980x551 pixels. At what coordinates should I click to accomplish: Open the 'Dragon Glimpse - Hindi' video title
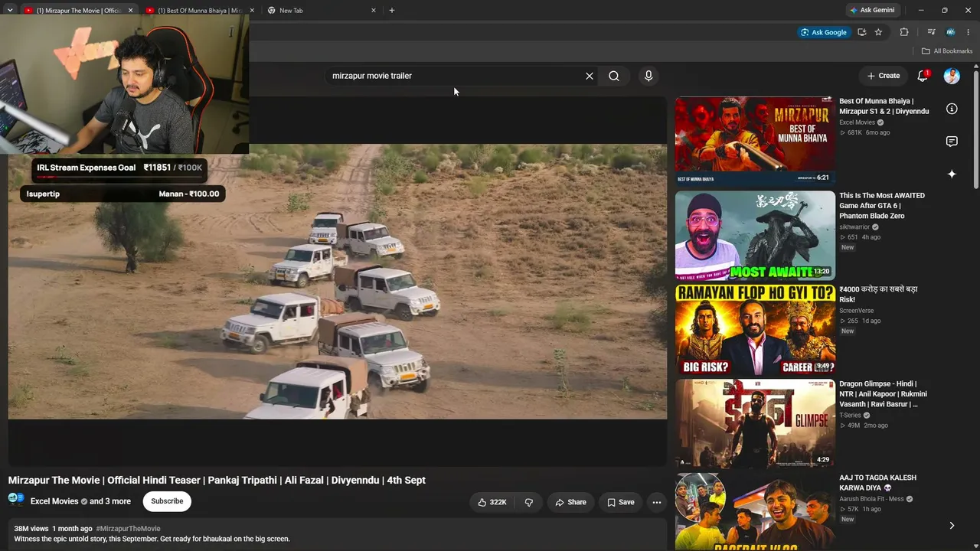[883, 394]
